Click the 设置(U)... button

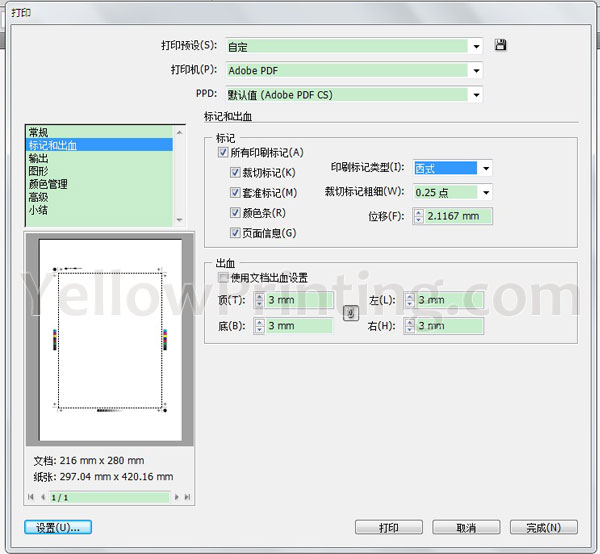58,527
